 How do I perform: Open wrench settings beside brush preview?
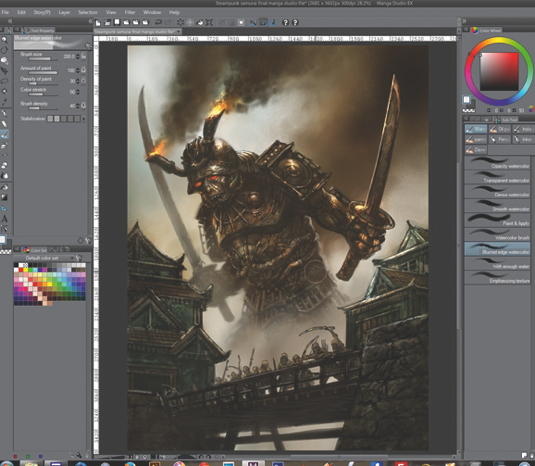[x=88, y=45]
